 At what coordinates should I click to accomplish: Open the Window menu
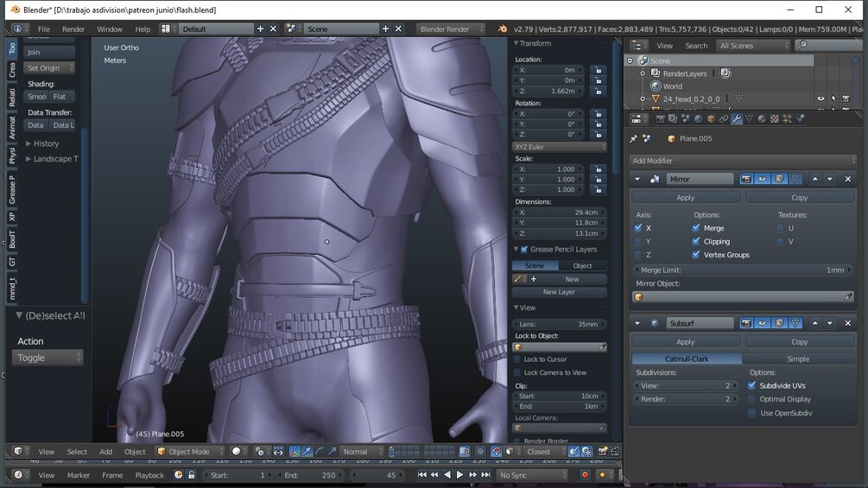coord(110,29)
